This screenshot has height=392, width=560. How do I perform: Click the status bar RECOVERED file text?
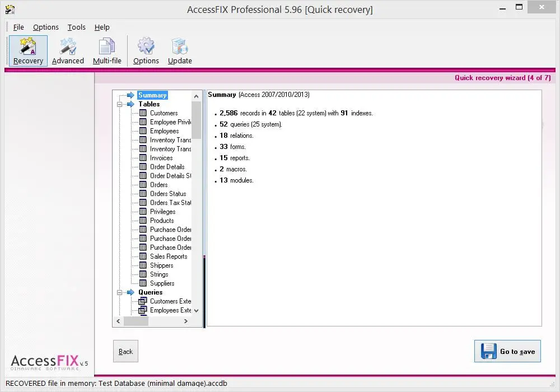click(116, 383)
